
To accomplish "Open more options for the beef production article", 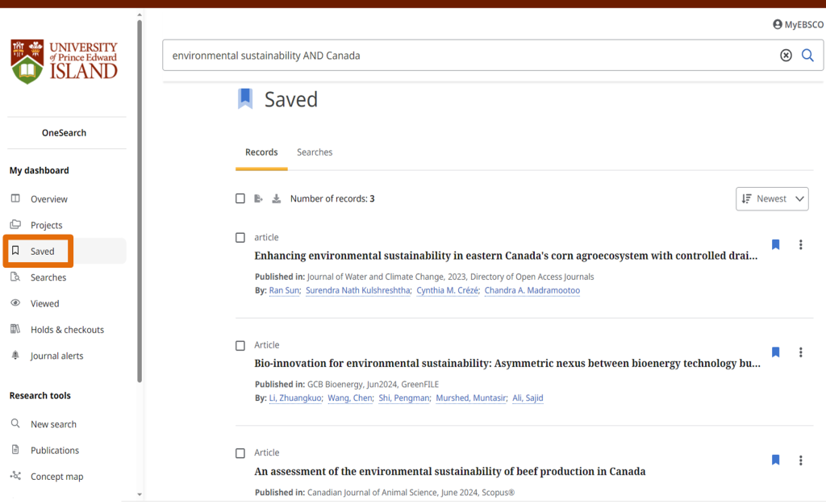I will [x=800, y=460].
